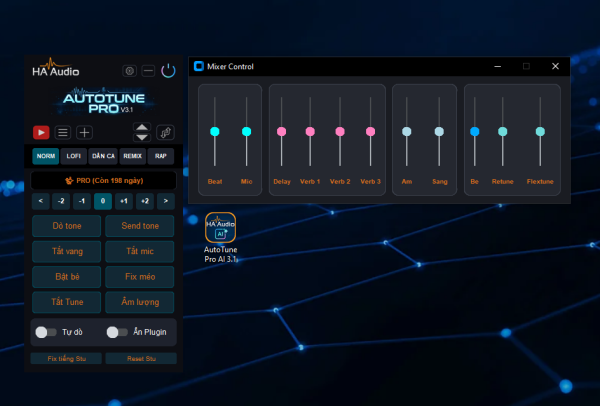The image size is (600, 406).
Task: Click the Delay slider handle
Action: point(282,132)
